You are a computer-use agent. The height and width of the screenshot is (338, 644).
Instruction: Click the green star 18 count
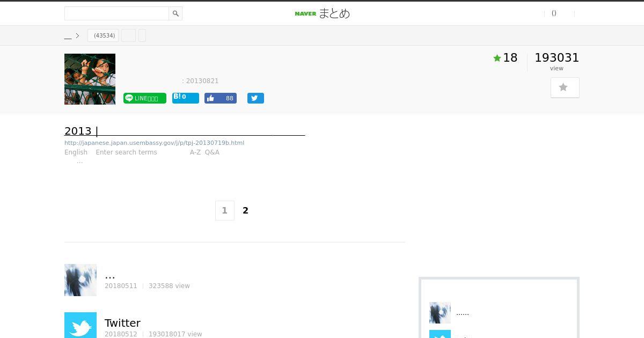point(506,58)
